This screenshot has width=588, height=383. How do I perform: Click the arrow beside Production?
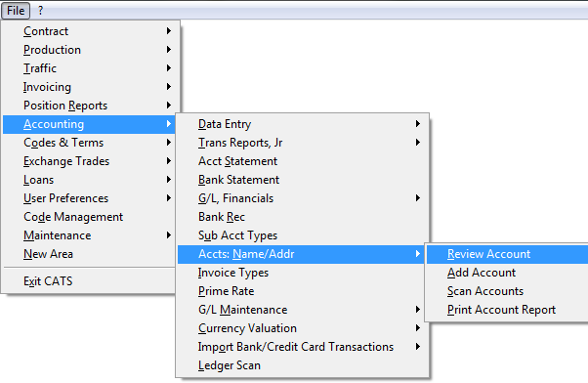[169, 50]
